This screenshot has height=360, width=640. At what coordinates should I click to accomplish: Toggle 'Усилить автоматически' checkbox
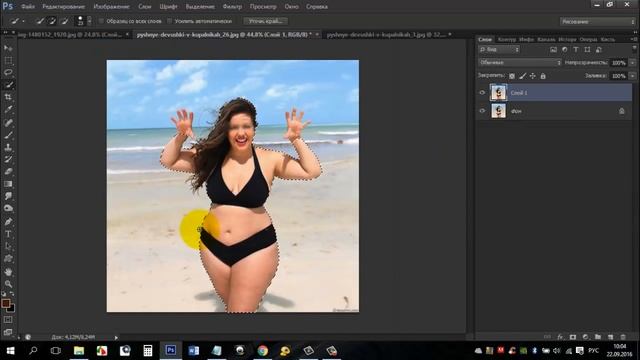169,21
